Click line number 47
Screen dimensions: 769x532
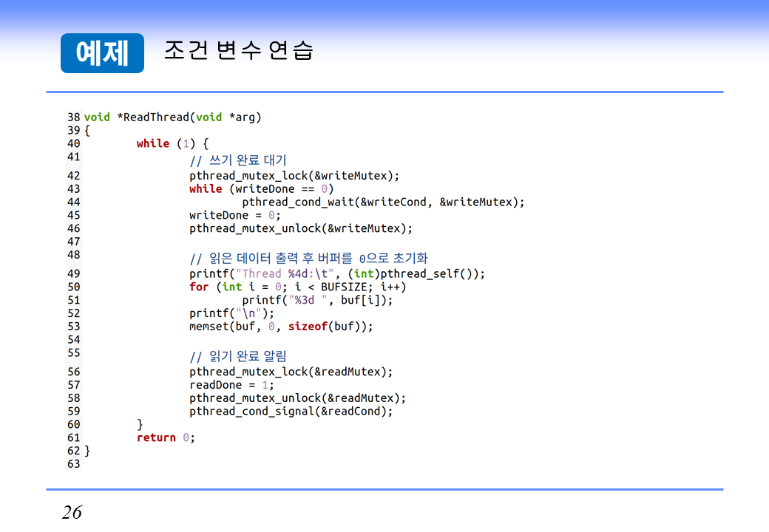73,242
